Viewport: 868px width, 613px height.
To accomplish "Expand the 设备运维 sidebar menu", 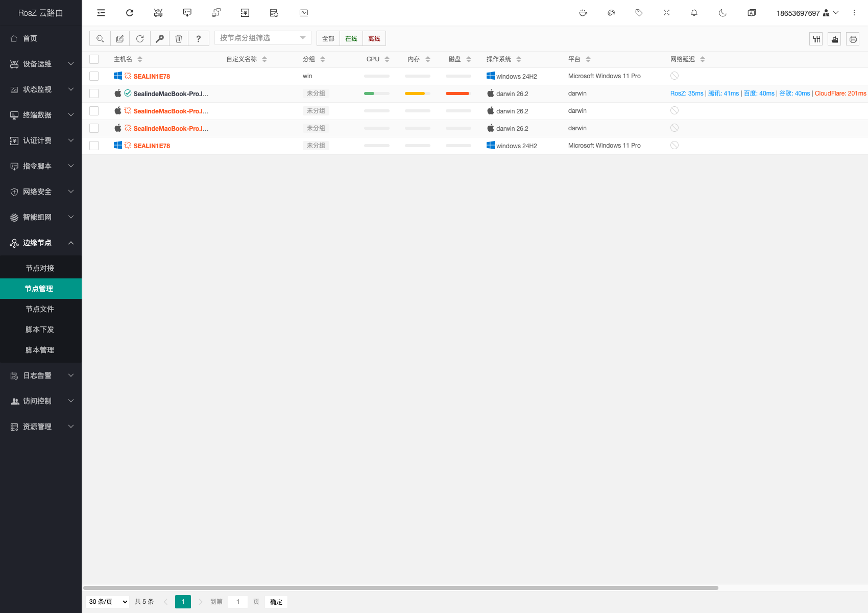I will coord(41,64).
